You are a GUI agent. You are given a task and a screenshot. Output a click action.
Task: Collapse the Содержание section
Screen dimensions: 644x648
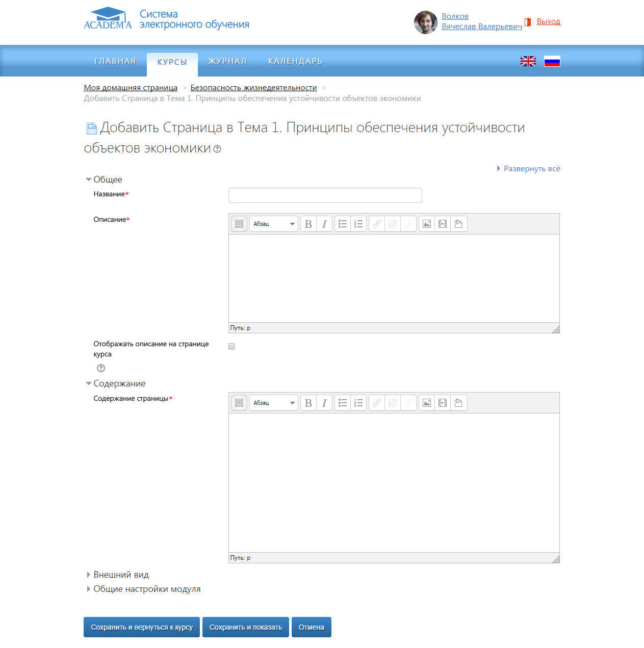coord(116,383)
